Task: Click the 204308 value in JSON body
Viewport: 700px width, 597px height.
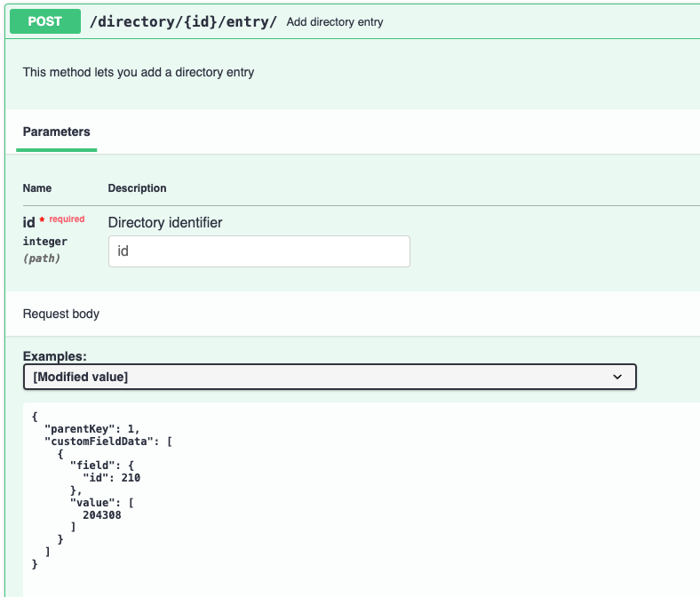Action: pos(101,515)
